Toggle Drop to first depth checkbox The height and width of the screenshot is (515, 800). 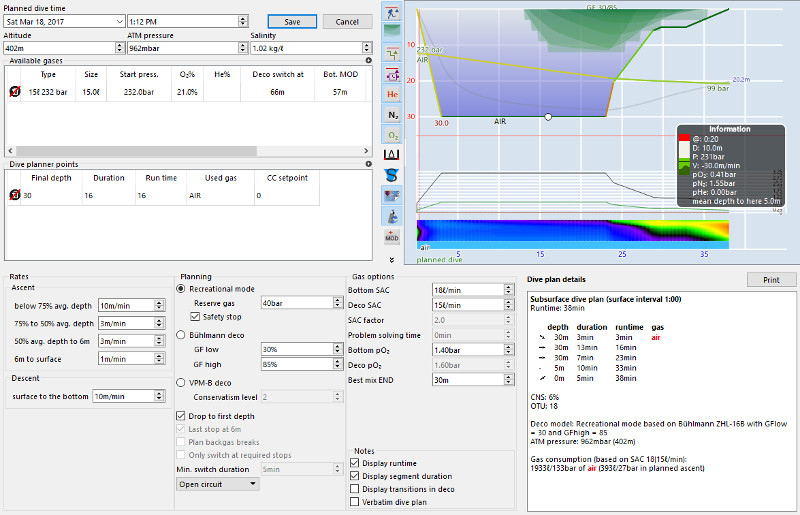(x=180, y=415)
